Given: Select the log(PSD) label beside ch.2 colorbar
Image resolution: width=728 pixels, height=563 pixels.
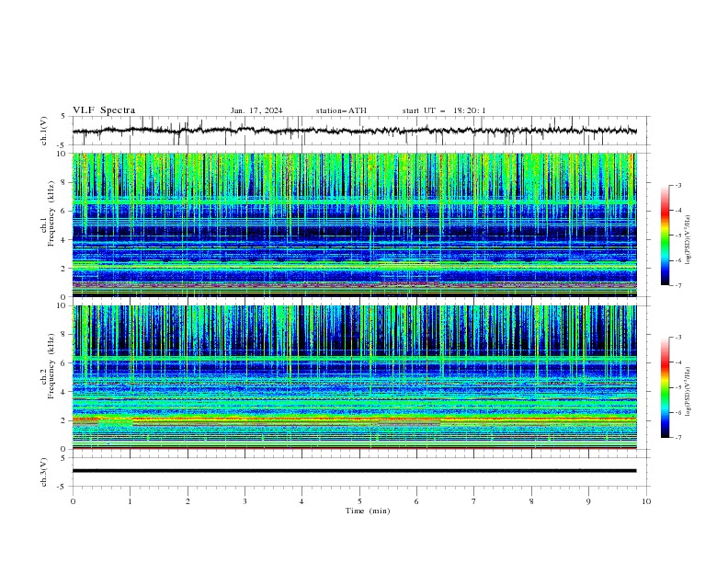Looking at the screenshot, I should 688,391.
